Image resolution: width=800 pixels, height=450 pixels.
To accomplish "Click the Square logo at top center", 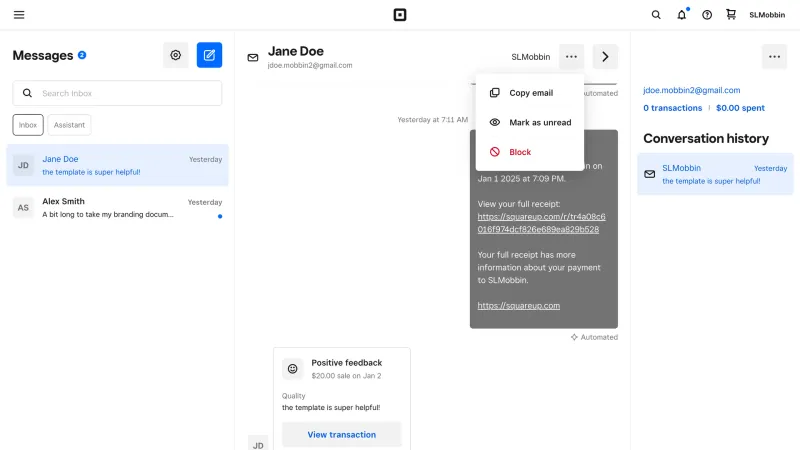I will pos(400,15).
